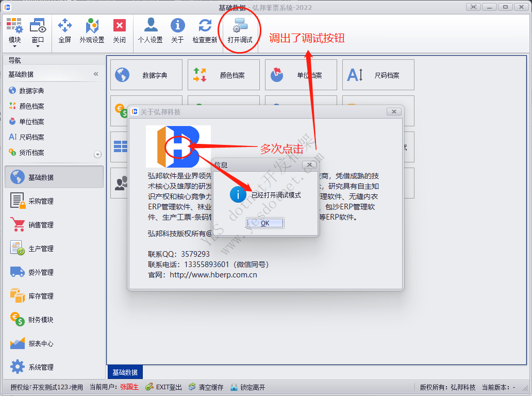Select 颜色档案 in the navigation list
The width and height of the screenshot is (532, 396).
(x=31, y=106)
